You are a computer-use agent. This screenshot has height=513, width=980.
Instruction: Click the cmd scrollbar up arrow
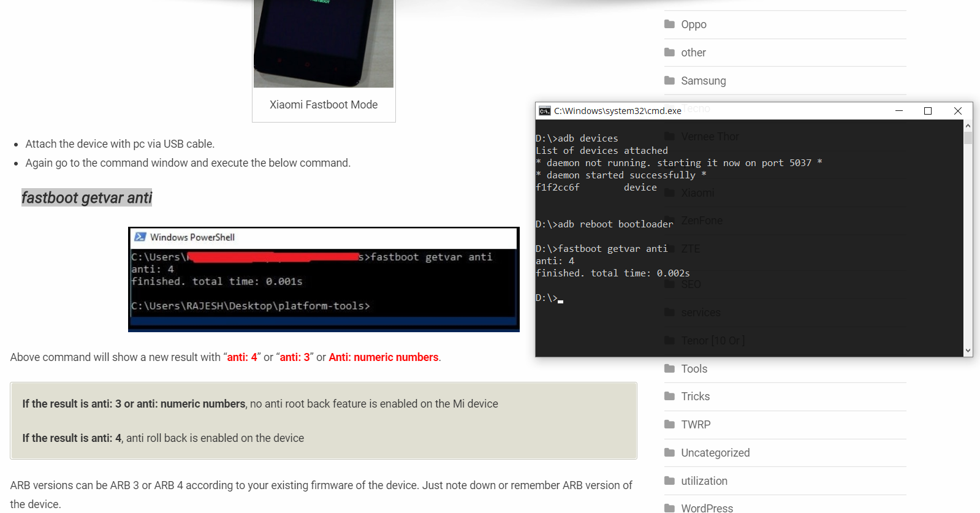968,125
